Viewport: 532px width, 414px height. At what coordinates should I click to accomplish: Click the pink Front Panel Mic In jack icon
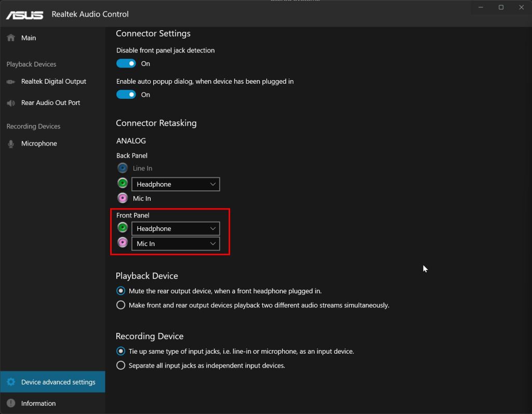[123, 242]
